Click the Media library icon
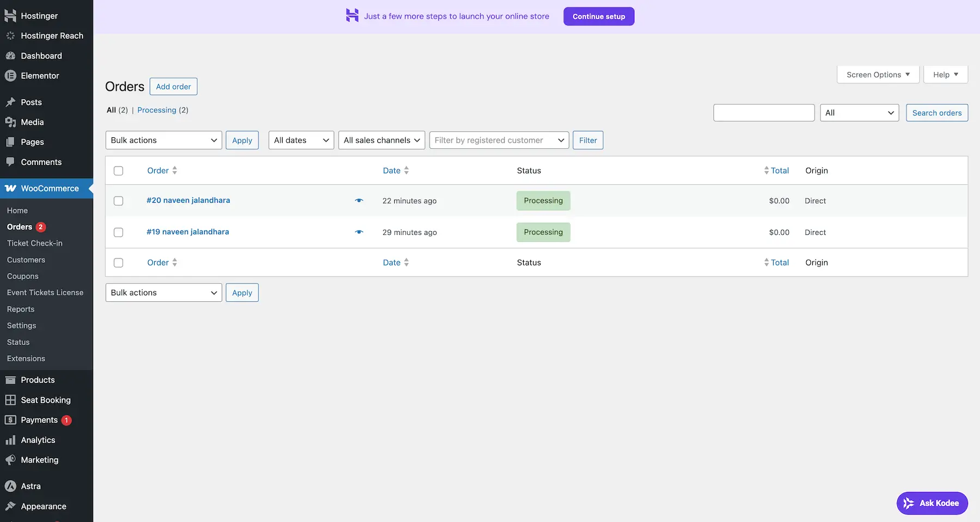 click(x=10, y=122)
